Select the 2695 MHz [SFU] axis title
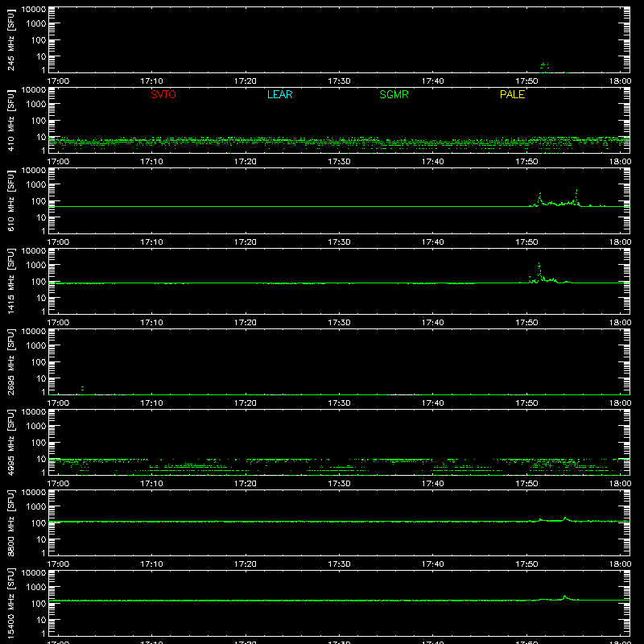 click(x=10, y=361)
